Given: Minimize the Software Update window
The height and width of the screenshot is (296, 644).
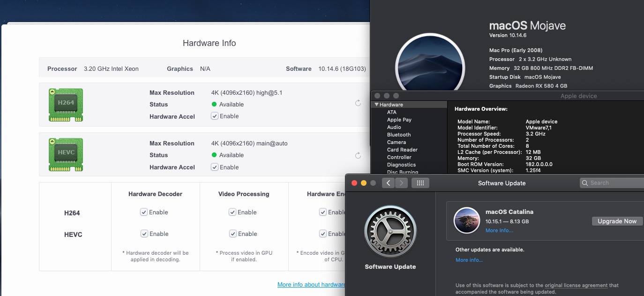Looking at the screenshot, I should [x=364, y=183].
